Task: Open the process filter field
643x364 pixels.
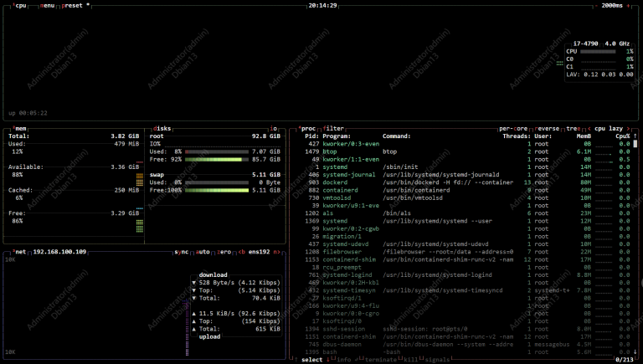Action: click(334, 129)
